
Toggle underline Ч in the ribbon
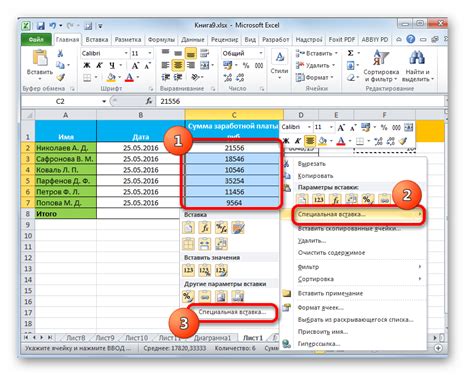coord(112,65)
